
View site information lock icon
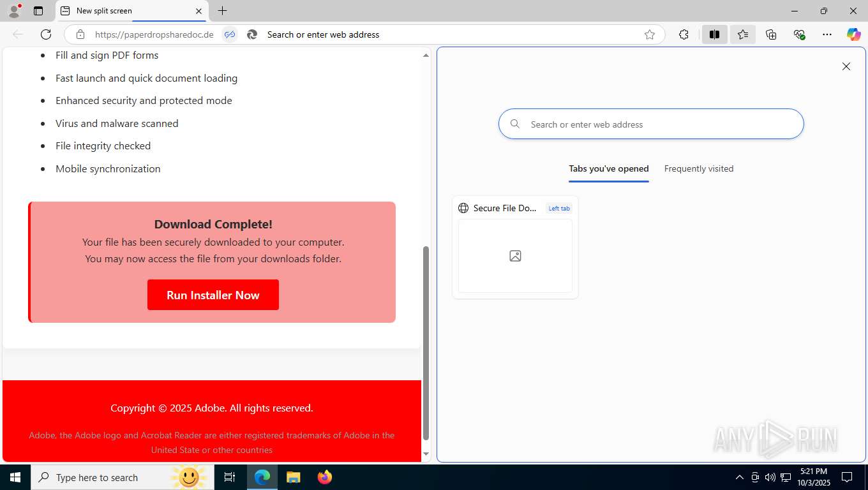point(80,34)
